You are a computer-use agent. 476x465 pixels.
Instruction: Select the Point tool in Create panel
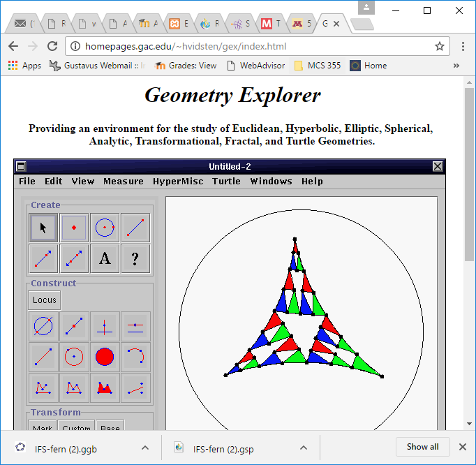pyautogui.click(x=74, y=228)
